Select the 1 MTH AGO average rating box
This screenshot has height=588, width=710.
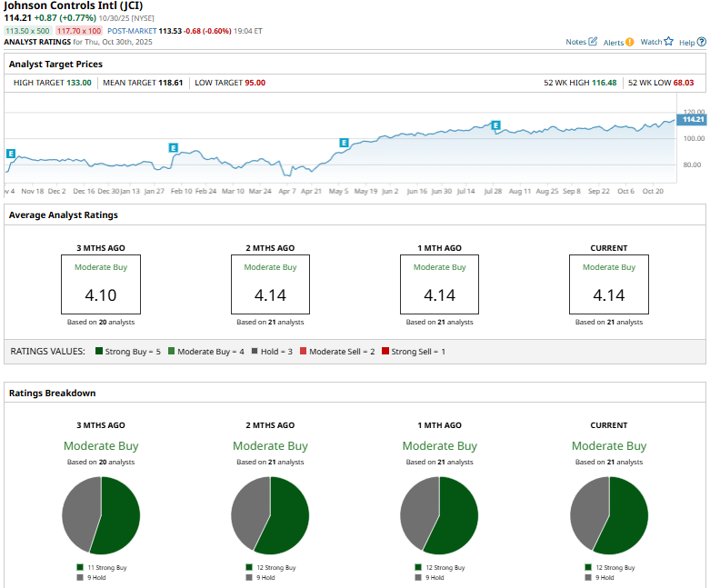439,284
